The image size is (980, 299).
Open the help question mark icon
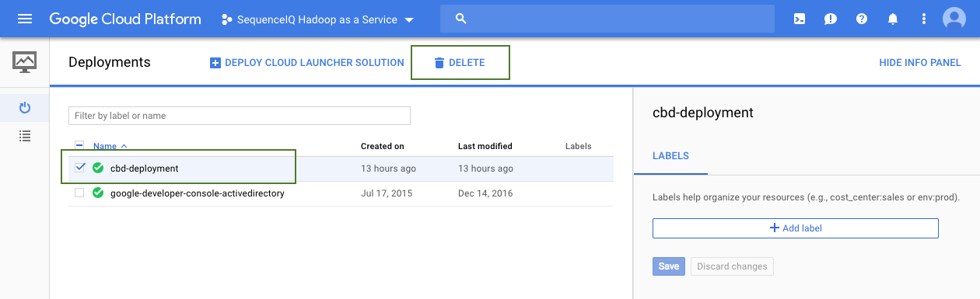pyautogui.click(x=862, y=19)
